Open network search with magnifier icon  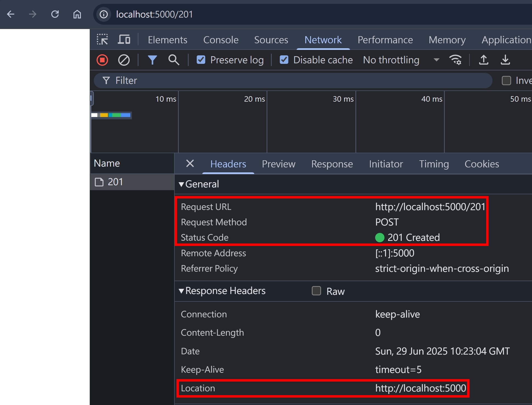pyautogui.click(x=174, y=60)
